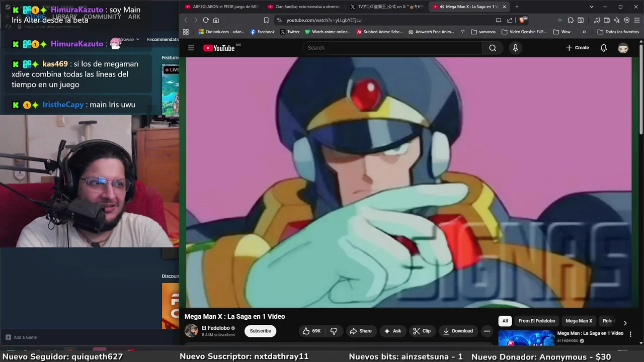This screenshot has width=644, height=362.
Task: Show the hidden bookmarks overflow chevron
Action: click(584, 32)
